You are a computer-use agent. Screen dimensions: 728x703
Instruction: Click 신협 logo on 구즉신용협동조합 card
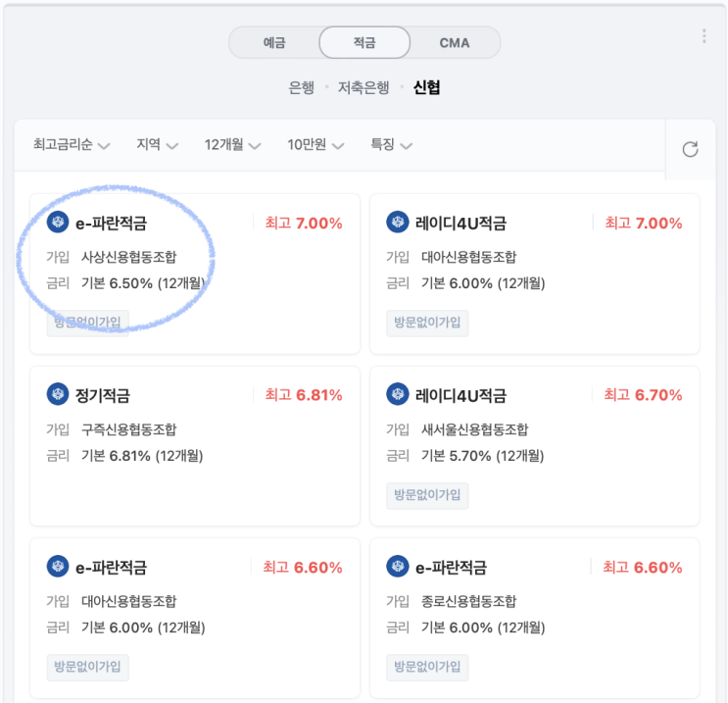58,394
